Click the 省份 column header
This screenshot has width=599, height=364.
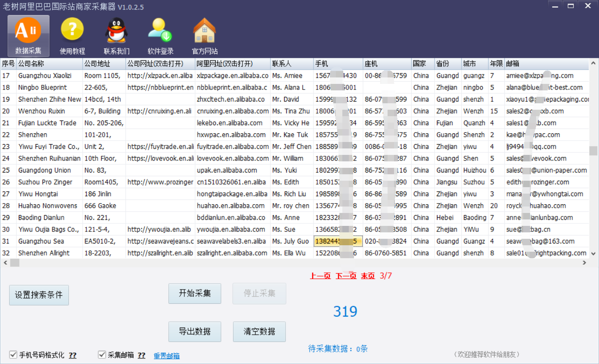point(448,64)
